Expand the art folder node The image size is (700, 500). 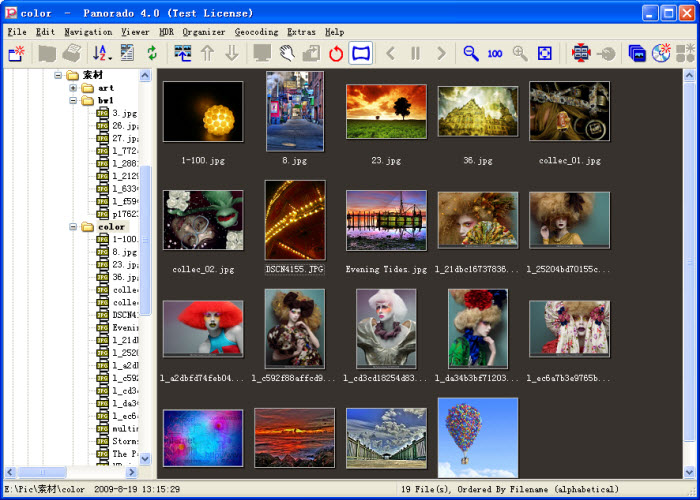pyautogui.click(x=73, y=88)
